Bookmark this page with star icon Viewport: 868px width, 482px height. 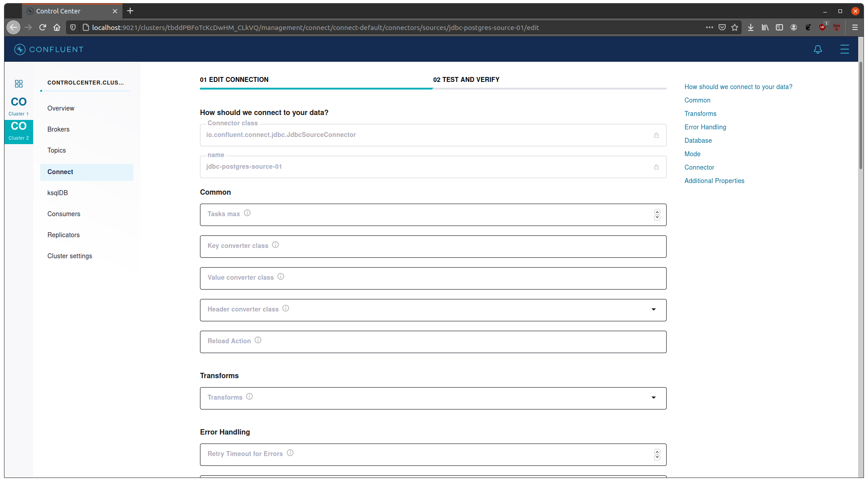pyautogui.click(x=735, y=27)
